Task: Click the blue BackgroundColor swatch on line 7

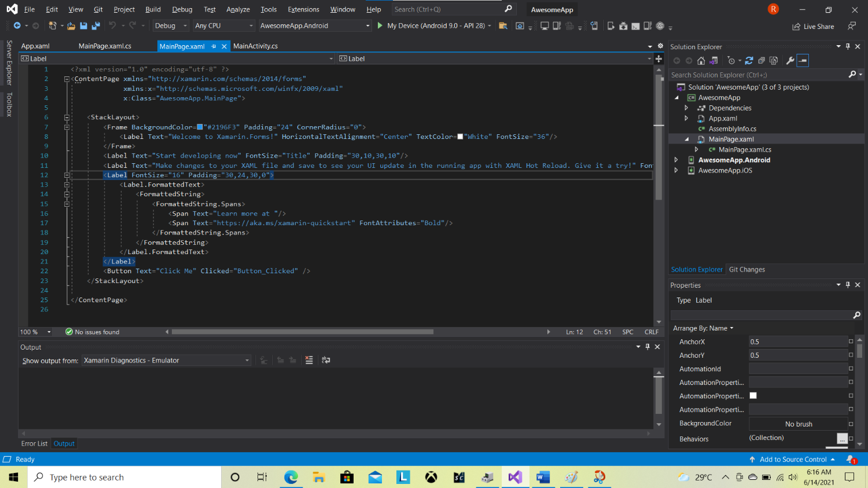Action: (200, 127)
